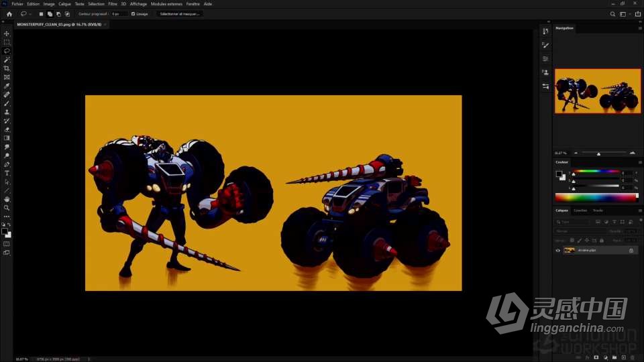Screen dimensions: 644x362
Task: Open the Edition menu
Action: [x=34, y=4]
